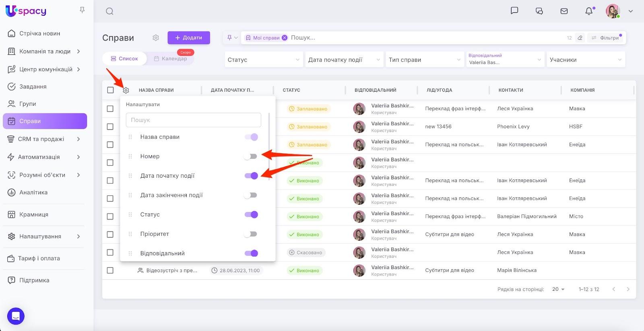Pin the sidebar with the pin icon
Image resolution: width=644 pixels, height=331 pixels.
82,10
